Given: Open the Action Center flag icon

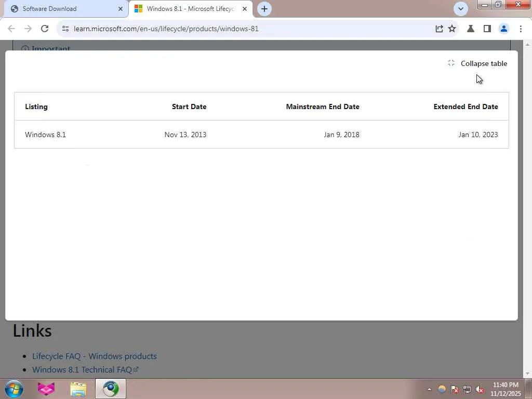Looking at the screenshot, I should (454, 389).
